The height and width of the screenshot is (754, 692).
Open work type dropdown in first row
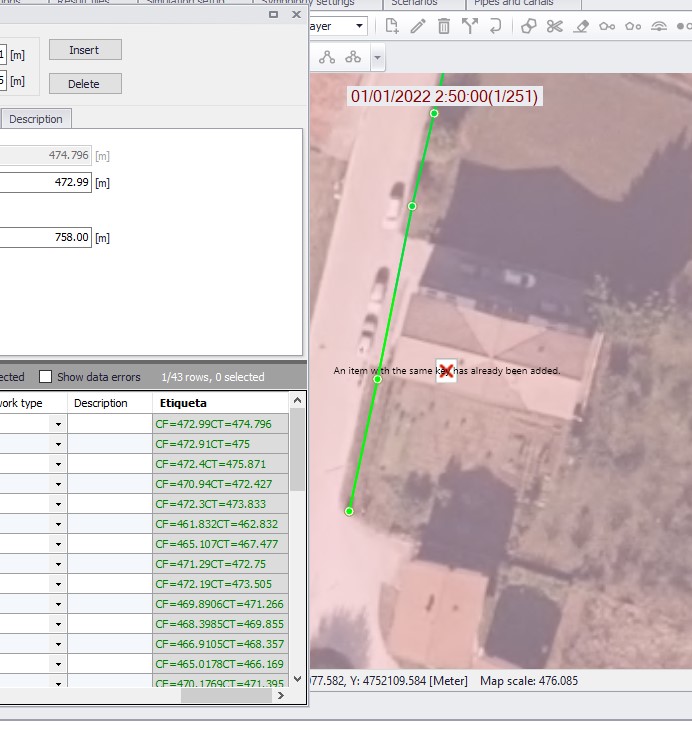coord(58,424)
